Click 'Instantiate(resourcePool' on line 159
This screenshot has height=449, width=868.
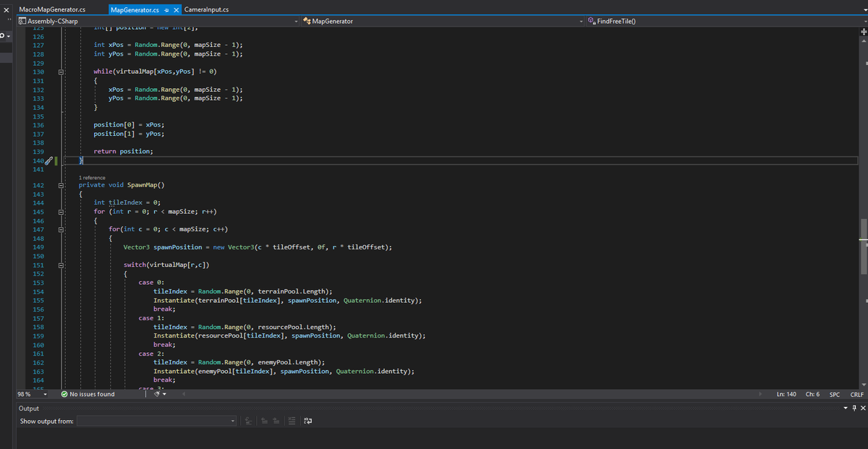click(198, 335)
